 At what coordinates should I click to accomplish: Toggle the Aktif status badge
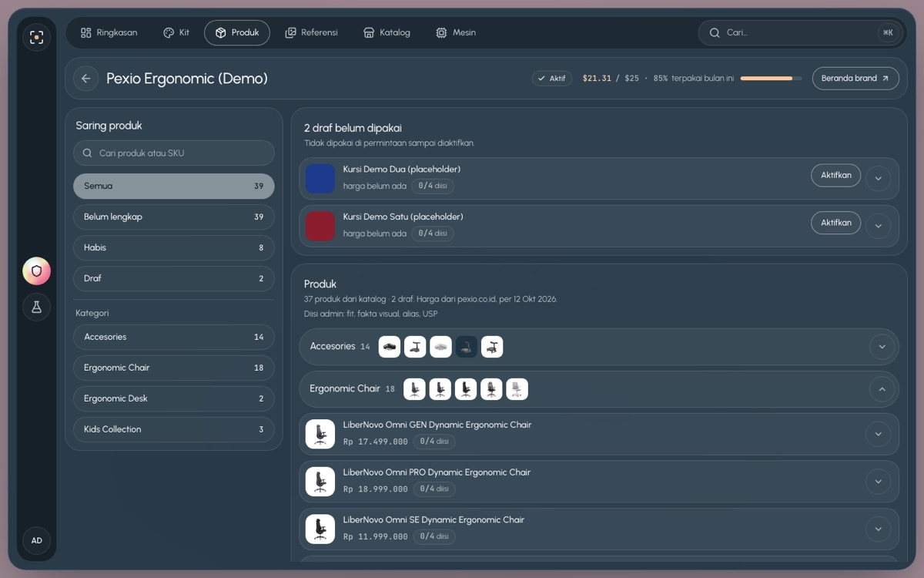click(x=552, y=79)
